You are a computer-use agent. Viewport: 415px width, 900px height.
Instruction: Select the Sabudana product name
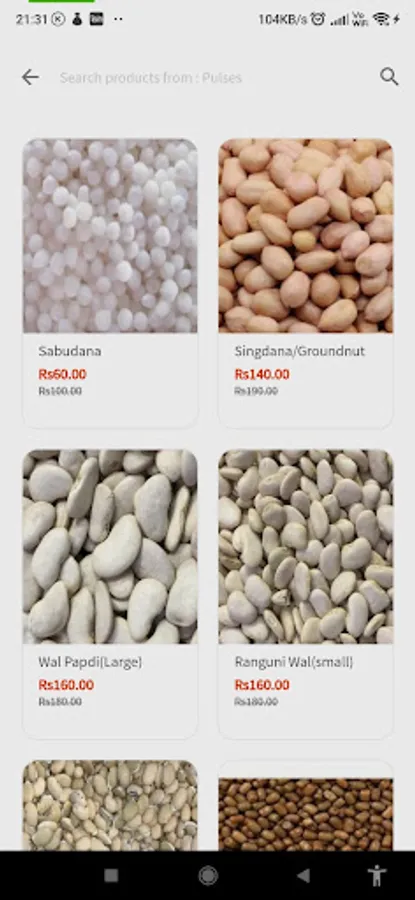tap(69, 351)
